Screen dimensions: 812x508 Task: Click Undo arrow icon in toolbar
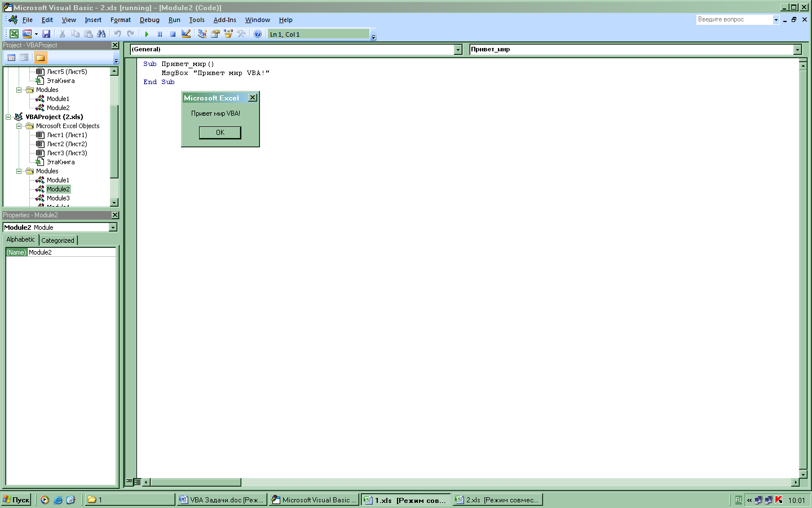(x=118, y=34)
